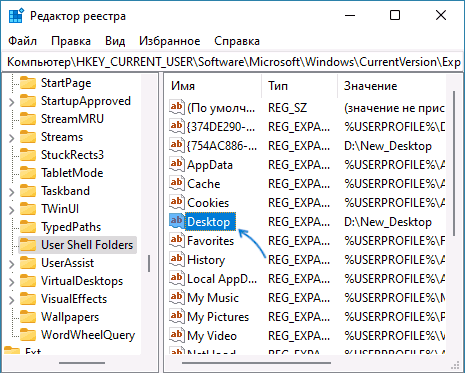Screen dimensions: 465x373
Task: Click the string icon of Favorites value
Action: (x=177, y=241)
